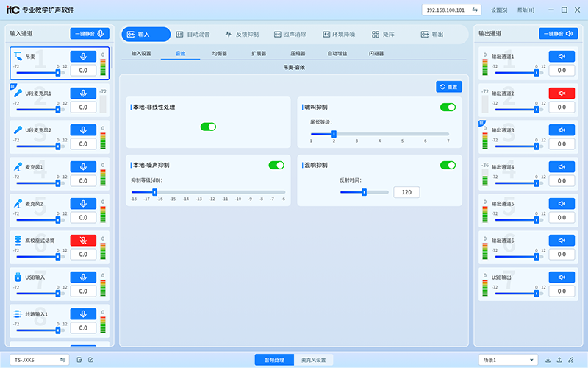The height and width of the screenshot is (368, 588).
Task: Switch to 均衡器 sub-tab
Action: tap(219, 53)
